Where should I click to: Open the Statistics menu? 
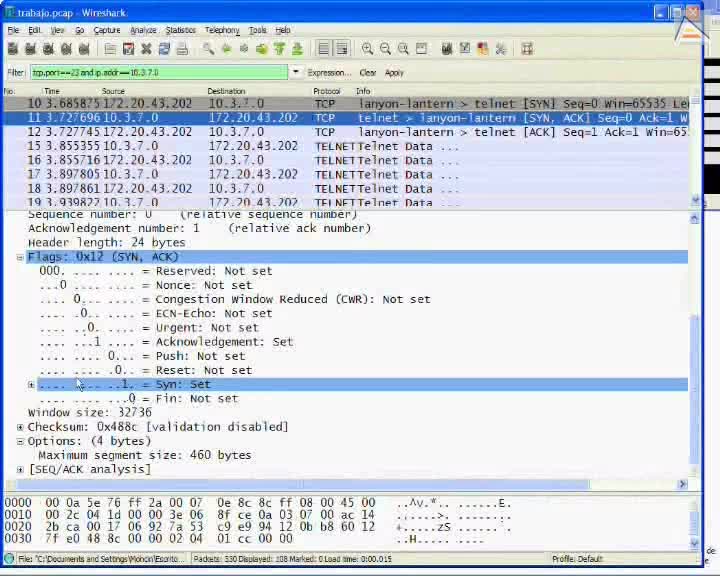[180, 30]
